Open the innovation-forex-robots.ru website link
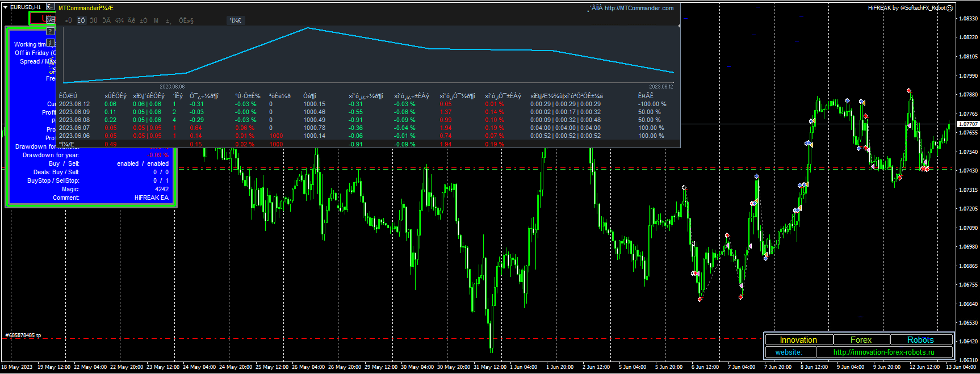 click(883, 352)
